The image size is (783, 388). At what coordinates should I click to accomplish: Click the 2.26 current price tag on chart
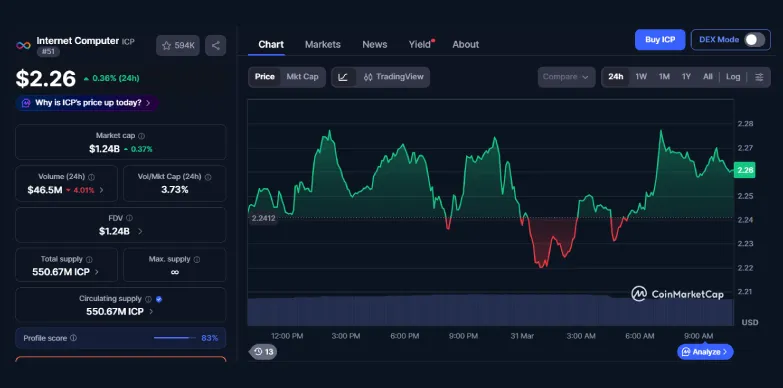[x=745, y=170]
